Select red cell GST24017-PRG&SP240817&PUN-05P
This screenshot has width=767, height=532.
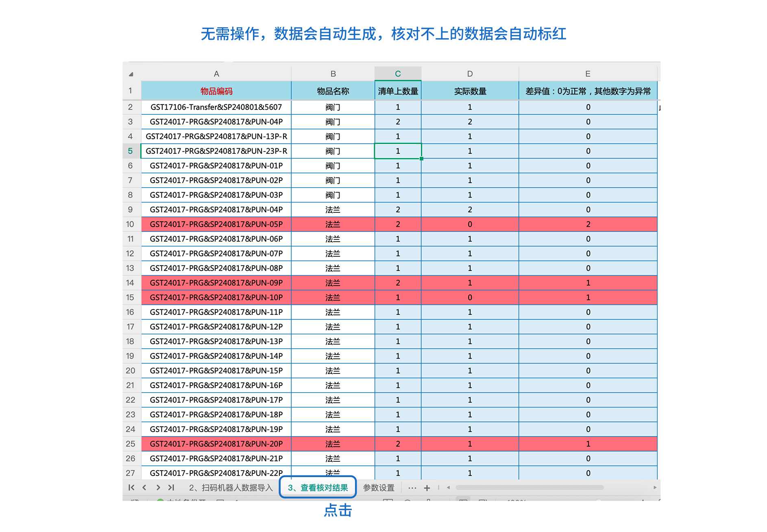click(216, 224)
